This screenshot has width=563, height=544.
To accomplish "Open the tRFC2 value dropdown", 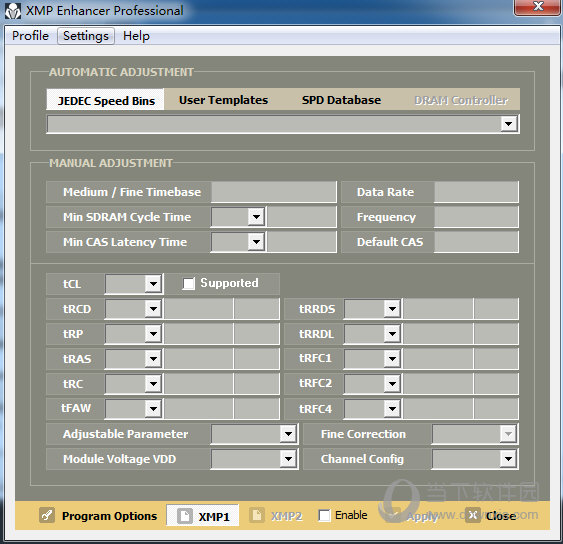I will point(392,384).
